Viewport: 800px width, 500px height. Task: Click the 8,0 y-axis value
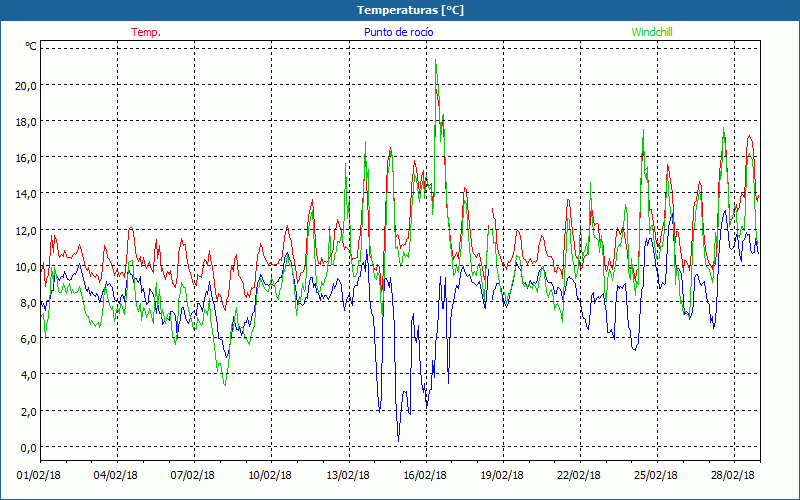click(28, 303)
